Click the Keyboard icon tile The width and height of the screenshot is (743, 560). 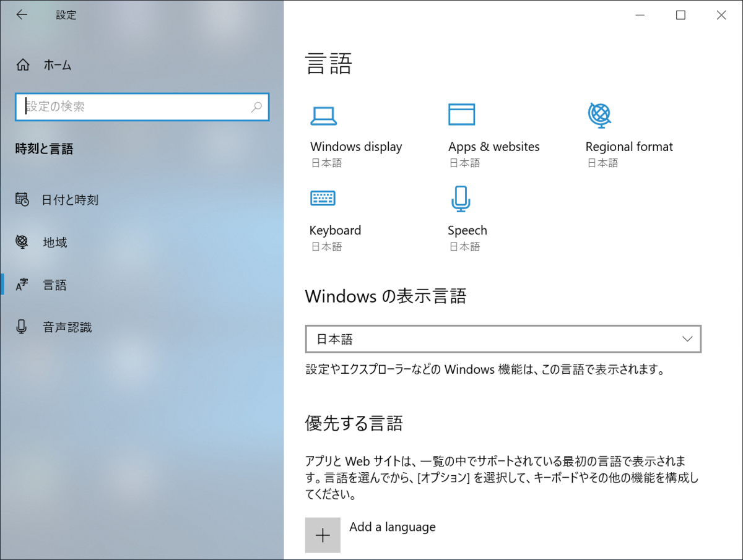323,198
